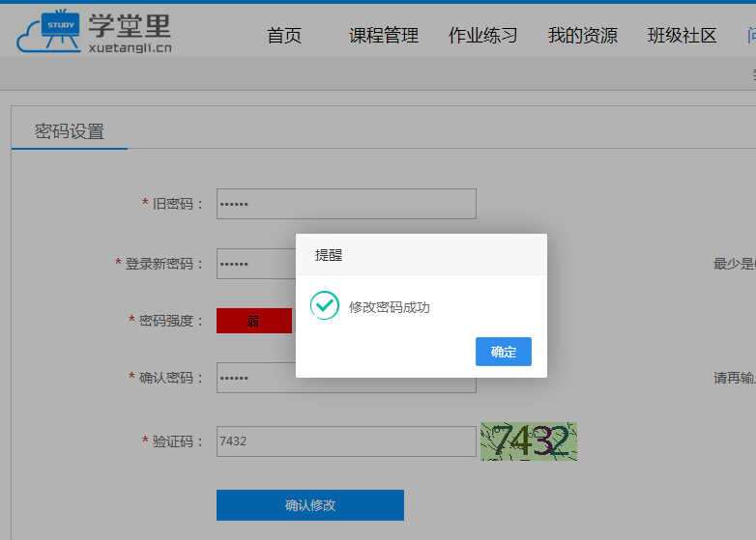The width and height of the screenshot is (756, 540).
Task: Click the 确认密码 password field
Action: tap(255, 379)
